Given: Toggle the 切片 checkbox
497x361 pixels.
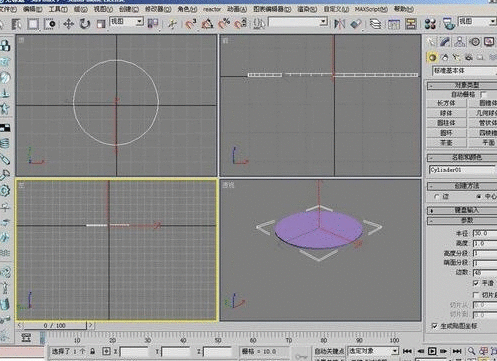Looking at the screenshot, I should (x=476, y=295).
